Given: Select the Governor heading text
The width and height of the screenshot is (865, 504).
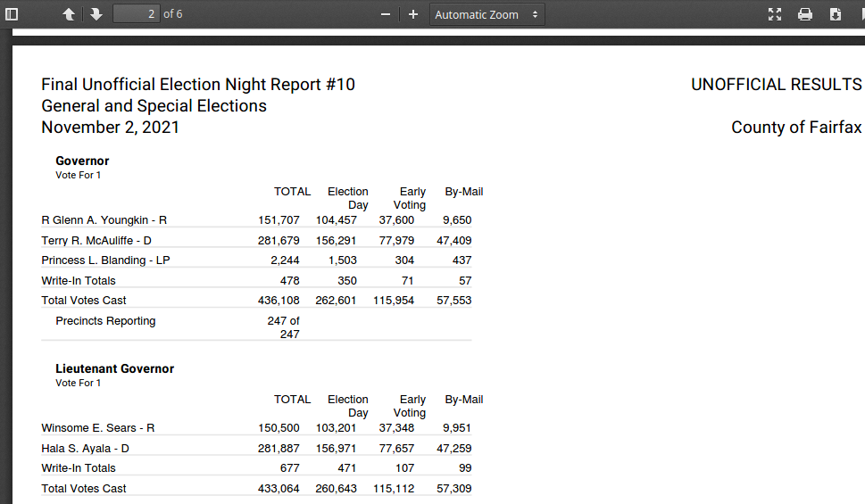Looking at the screenshot, I should point(82,161).
